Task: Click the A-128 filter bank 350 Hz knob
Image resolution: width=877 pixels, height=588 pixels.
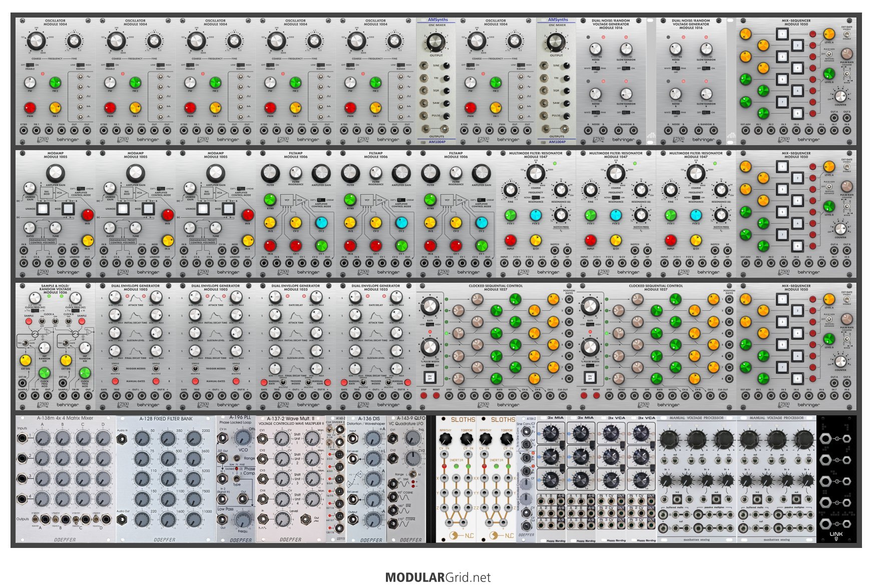Action: 168,439
